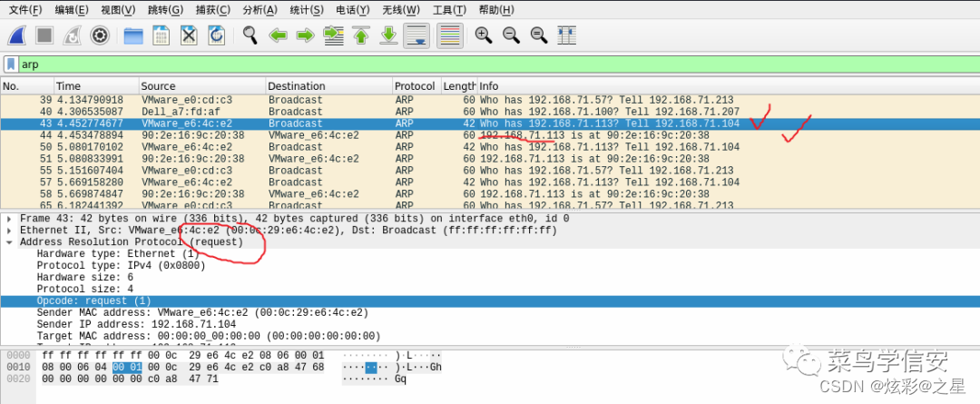The width and height of the screenshot is (980, 404).
Task: Close this capture file
Action: pos(189,35)
